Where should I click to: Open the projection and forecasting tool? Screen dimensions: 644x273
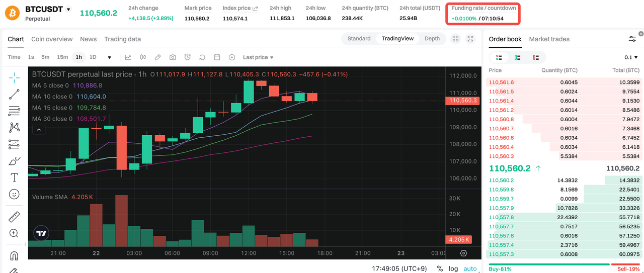[14, 144]
